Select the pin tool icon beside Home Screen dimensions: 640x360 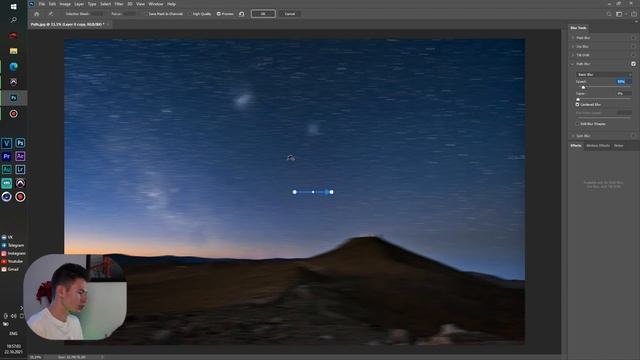[x=51, y=14]
